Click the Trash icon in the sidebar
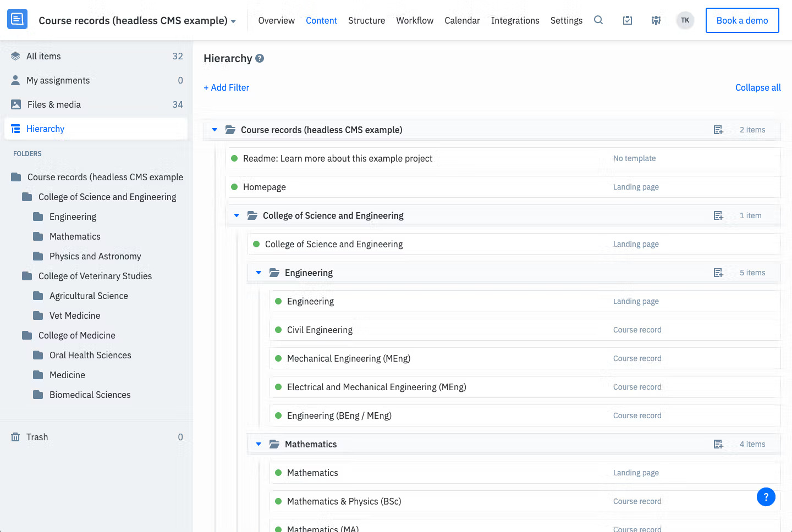 tap(15, 437)
